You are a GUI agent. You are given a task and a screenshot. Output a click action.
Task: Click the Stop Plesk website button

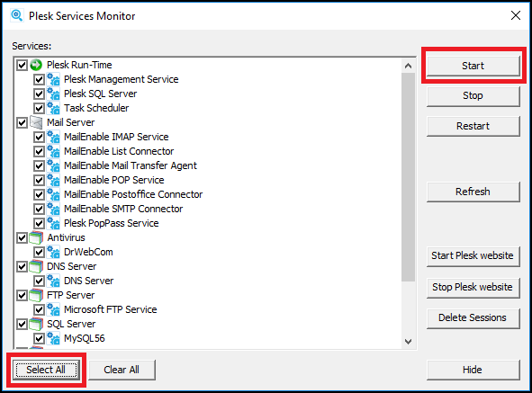473,287
